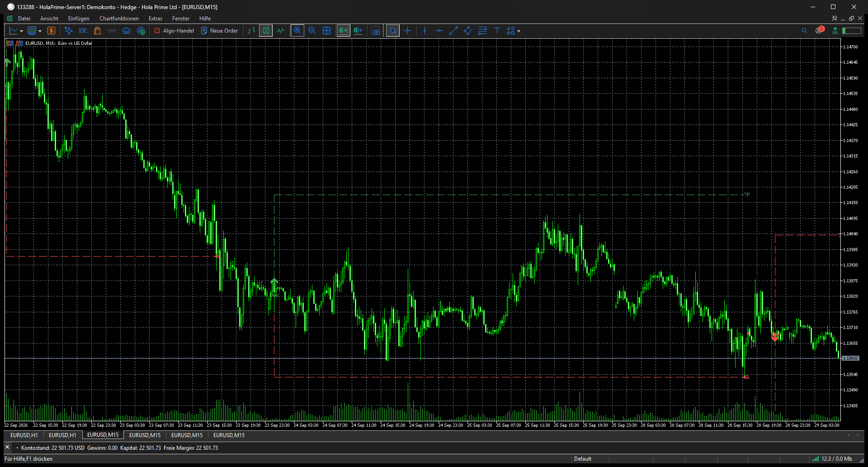The width and height of the screenshot is (868, 467).
Task: Expand the indicators monitor dropdown arrow
Action: (x=40, y=31)
